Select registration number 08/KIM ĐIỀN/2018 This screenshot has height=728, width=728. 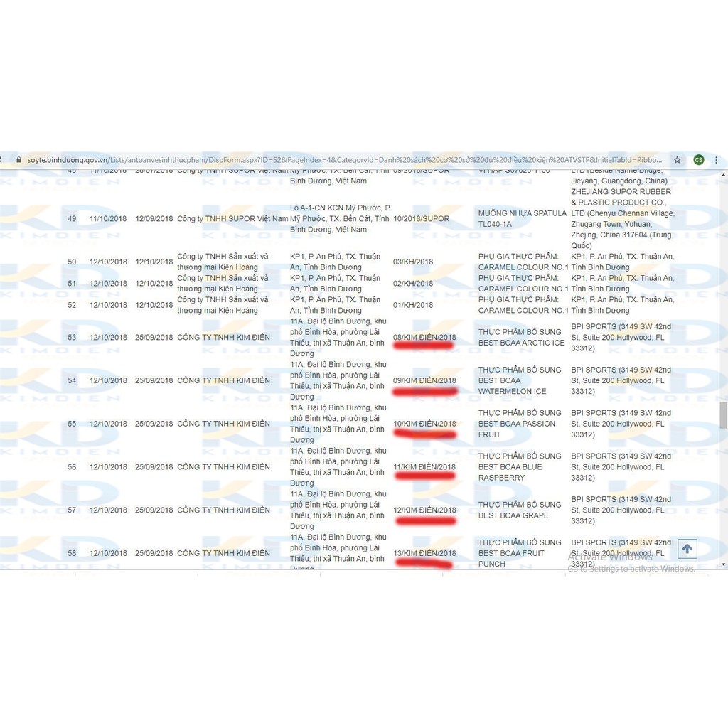[x=424, y=337]
